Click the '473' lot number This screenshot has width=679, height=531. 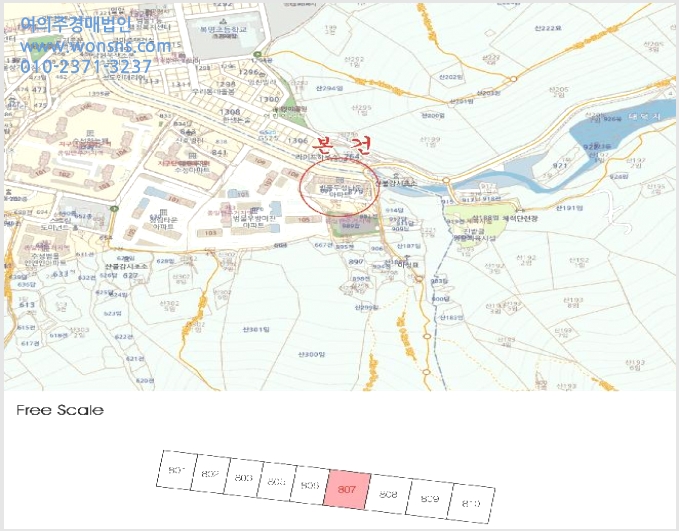click(x=39, y=90)
